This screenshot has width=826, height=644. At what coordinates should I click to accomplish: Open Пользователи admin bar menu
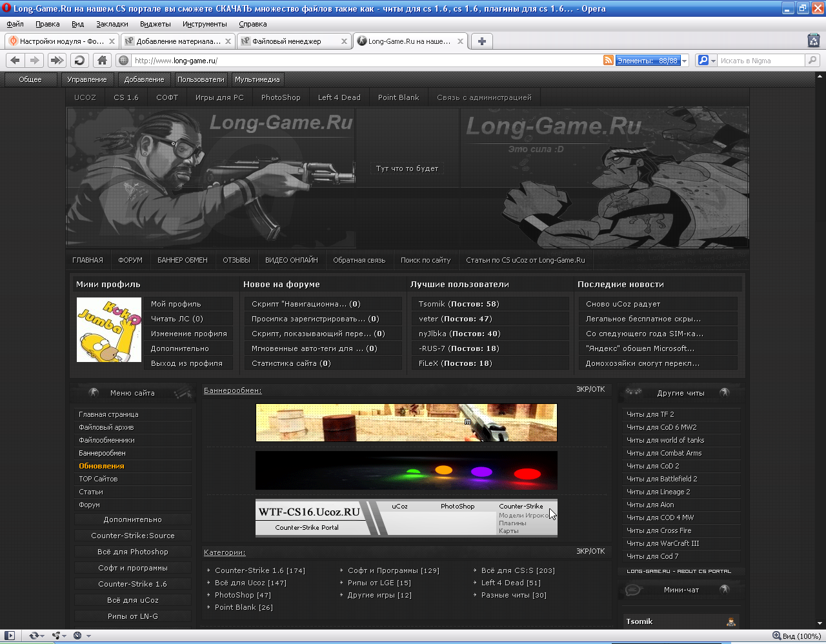pyautogui.click(x=201, y=79)
